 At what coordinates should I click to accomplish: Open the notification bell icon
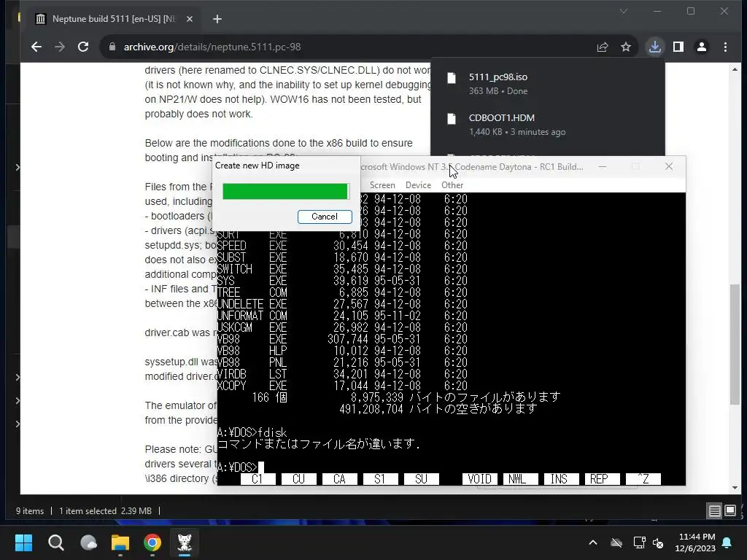tap(727, 542)
